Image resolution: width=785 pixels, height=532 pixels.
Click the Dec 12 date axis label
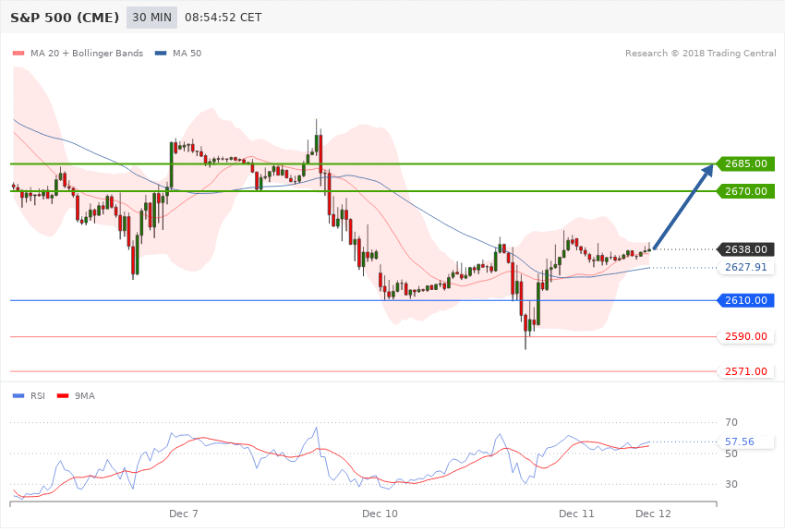pyautogui.click(x=653, y=514)
